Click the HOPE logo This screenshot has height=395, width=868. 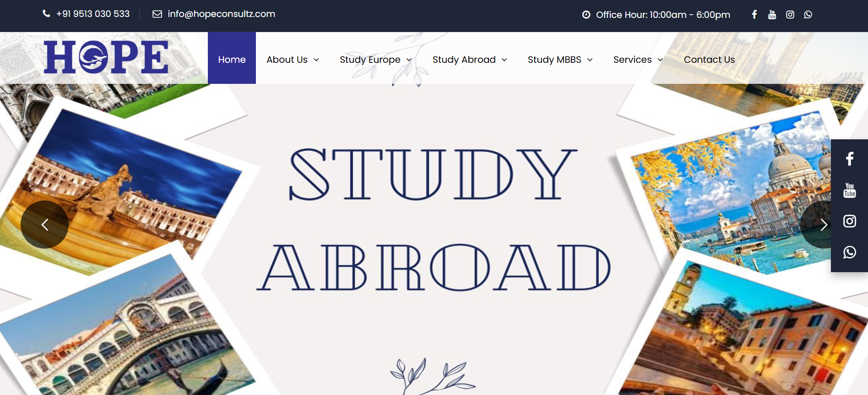click(x=106, y=57)
